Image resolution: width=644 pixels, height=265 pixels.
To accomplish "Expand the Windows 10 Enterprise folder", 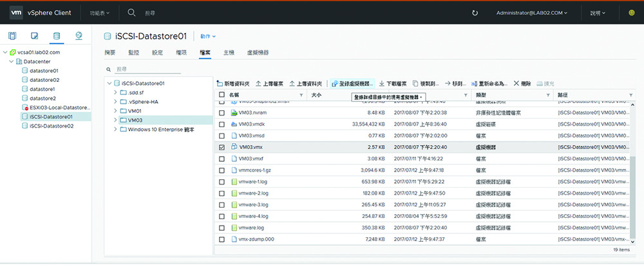I will pos(115,129).
